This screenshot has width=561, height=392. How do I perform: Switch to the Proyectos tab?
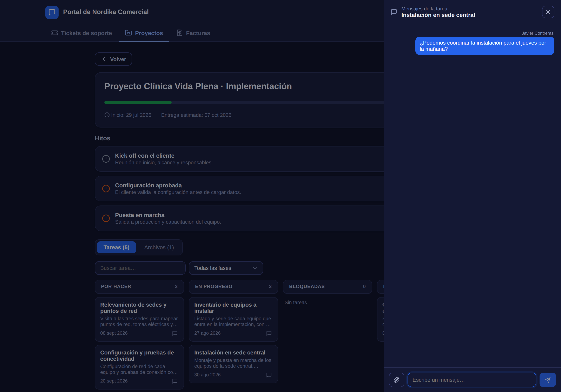[144, 33]
